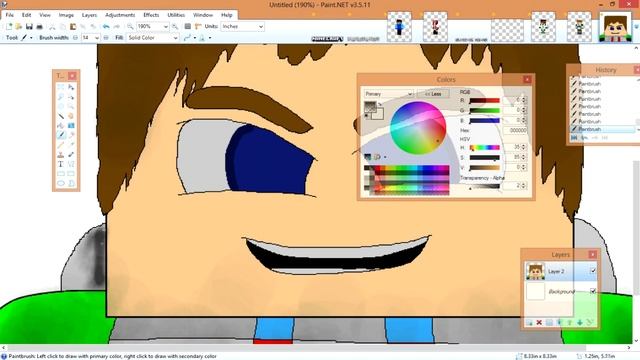Open the Edit menu
Image resolution: width=640 pixels, height=360 pixels.
click(x=27, y=15)
